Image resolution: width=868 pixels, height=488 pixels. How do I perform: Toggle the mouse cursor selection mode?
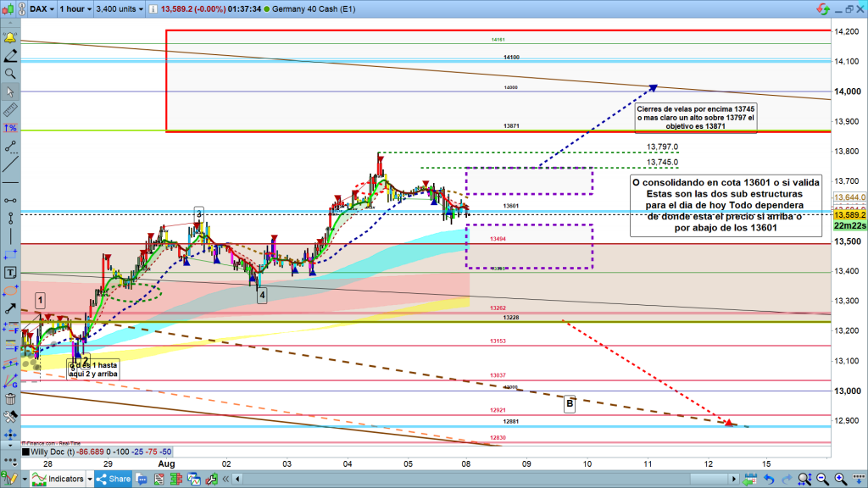[10, 91]
